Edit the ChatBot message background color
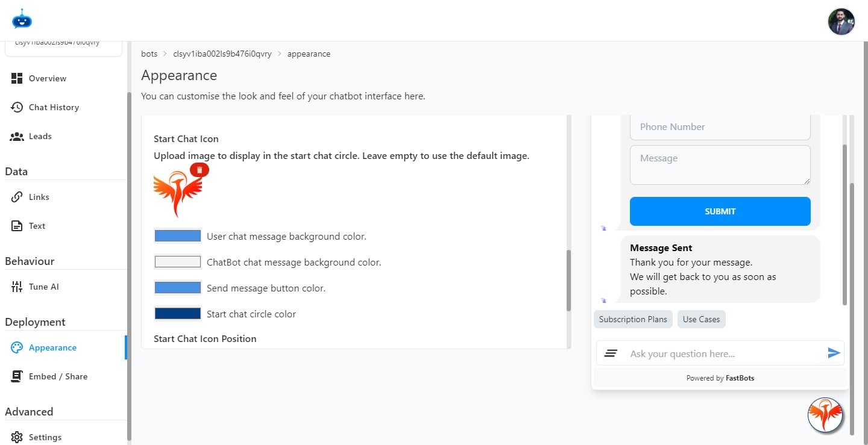The height and width of the screenshot is (445, 868). (177, 261)
